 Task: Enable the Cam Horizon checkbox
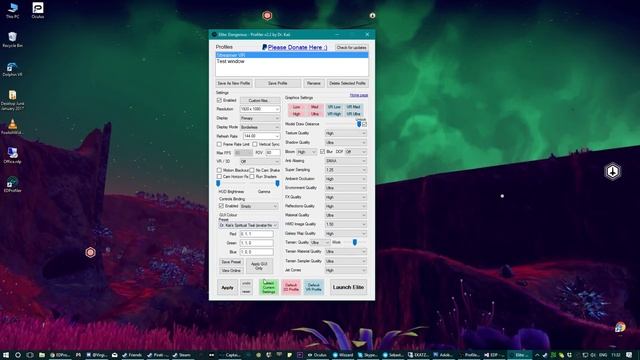219,176
